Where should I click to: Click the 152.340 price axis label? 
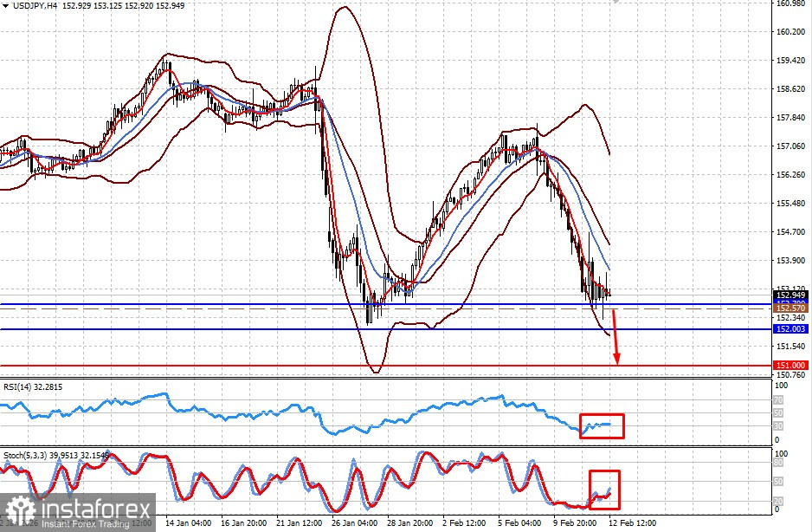pos(790,317)
